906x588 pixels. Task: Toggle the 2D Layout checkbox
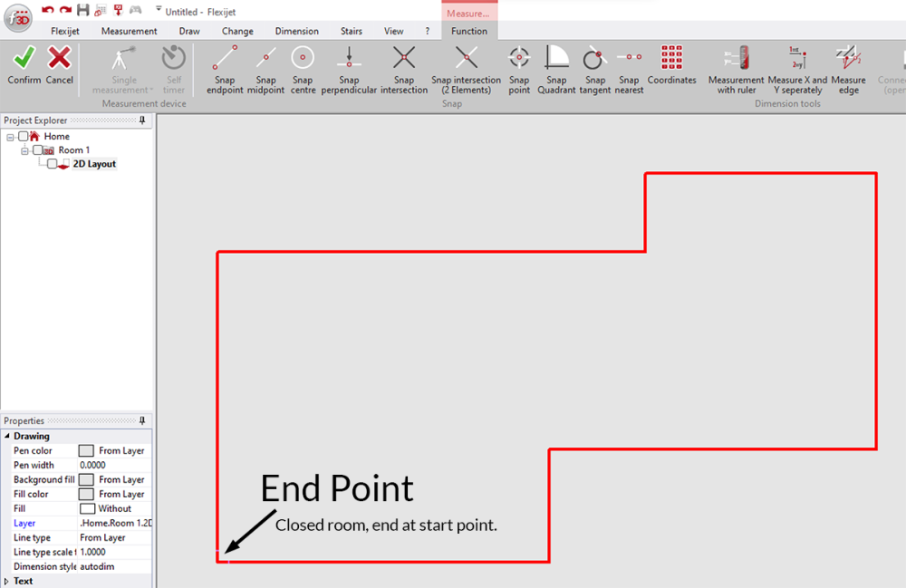[52, 164]
